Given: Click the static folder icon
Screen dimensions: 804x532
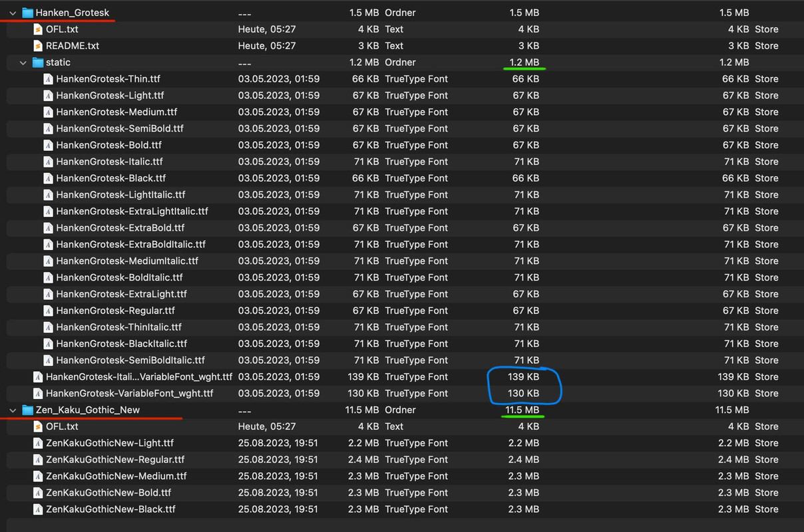Looking at the screenshot, I should coord(38,63).
